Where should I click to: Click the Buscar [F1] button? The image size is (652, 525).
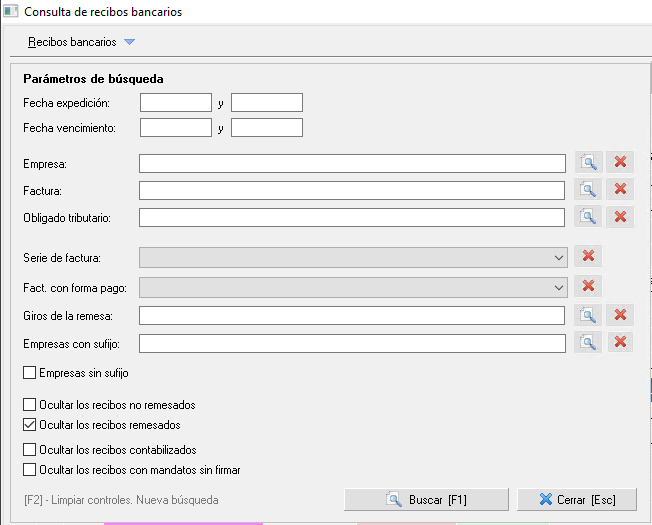pyautogui.click(x=426, y=499)
